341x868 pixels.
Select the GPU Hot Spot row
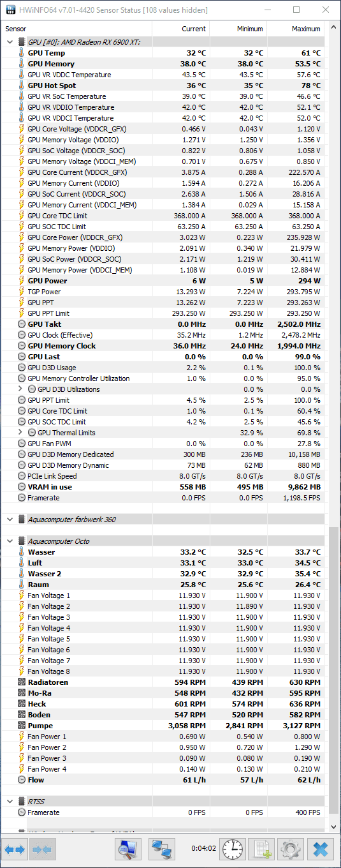(163, 86)
